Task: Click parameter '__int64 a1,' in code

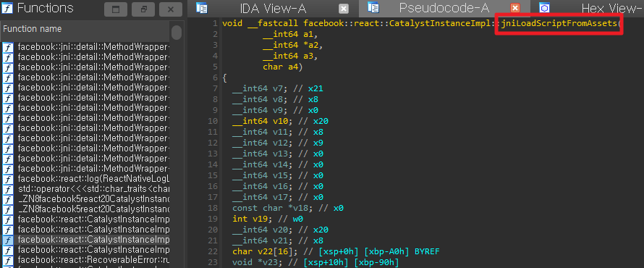Action: click(290, 34)
